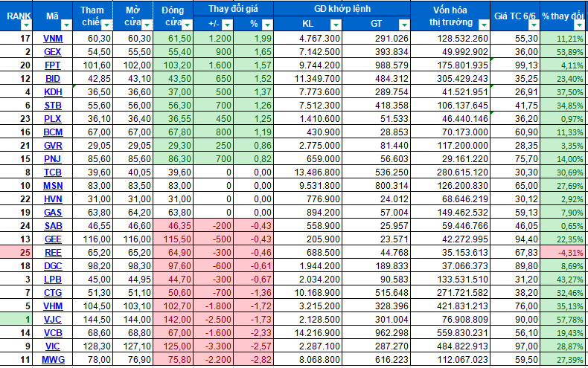588x368 pixels.
Task: Open the GAS stock link
Action: click(53, 213)
